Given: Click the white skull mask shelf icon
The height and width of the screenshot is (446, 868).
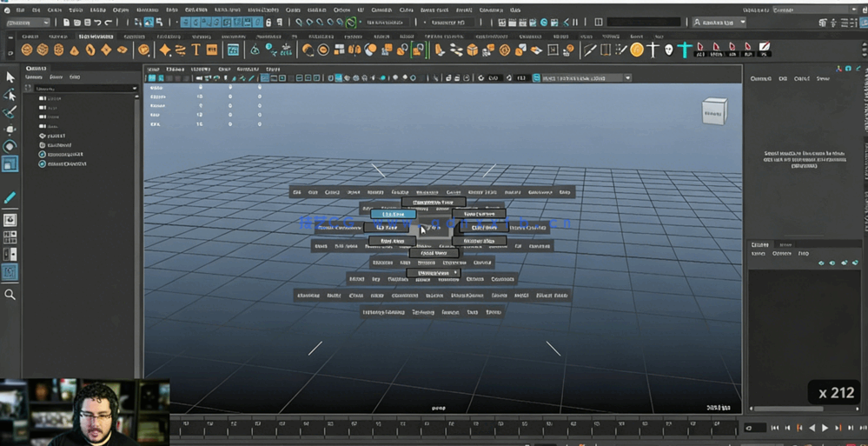Looking at the screenshot, I should (x=668, y=50).
